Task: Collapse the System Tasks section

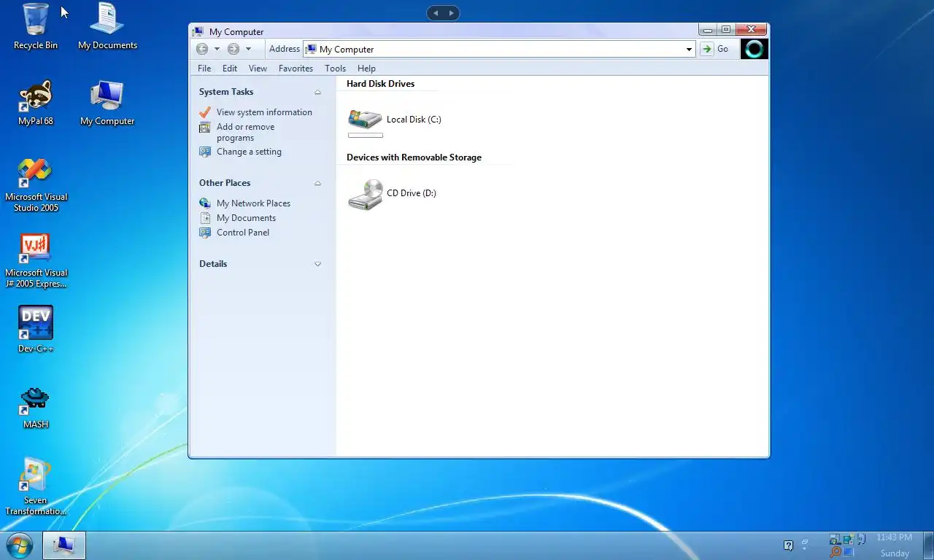Action: (x=317, y=92)
